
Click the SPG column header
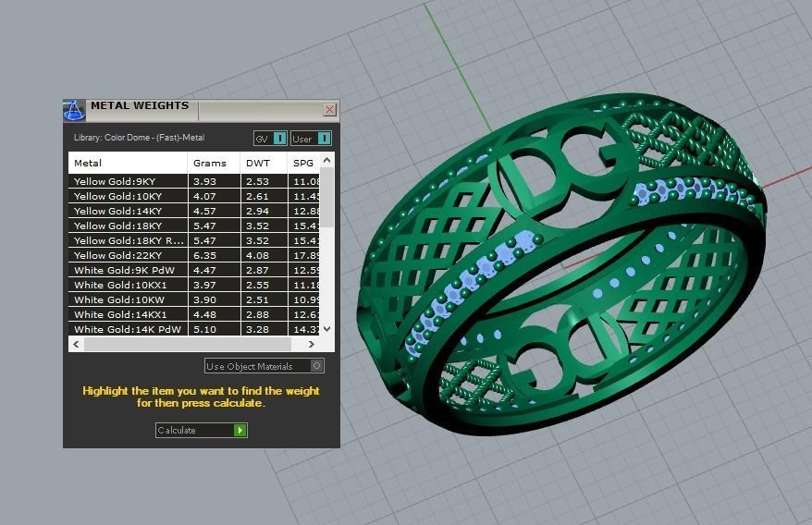click(x=304, y=163)
